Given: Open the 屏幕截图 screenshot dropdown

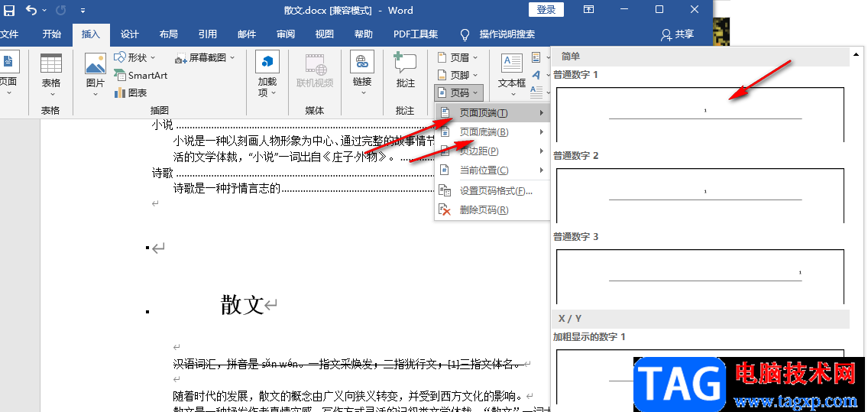Looking at the screenshot, I should (205, 57).
